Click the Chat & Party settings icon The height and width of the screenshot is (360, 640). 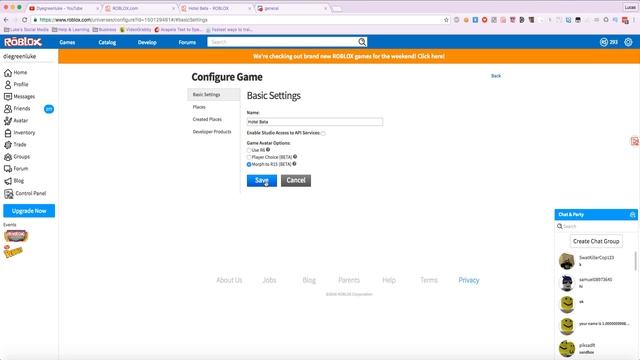point(632,215)
